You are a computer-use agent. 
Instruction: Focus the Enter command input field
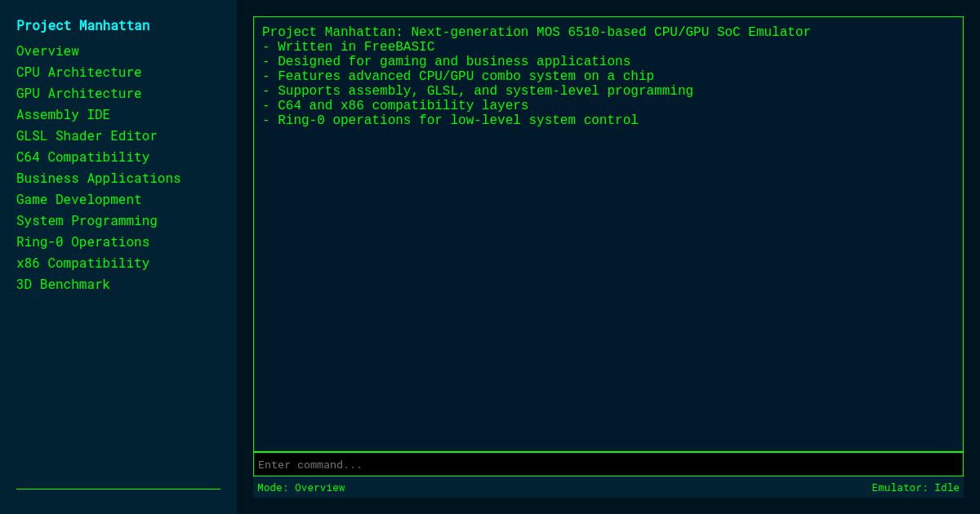pos(608,464)
